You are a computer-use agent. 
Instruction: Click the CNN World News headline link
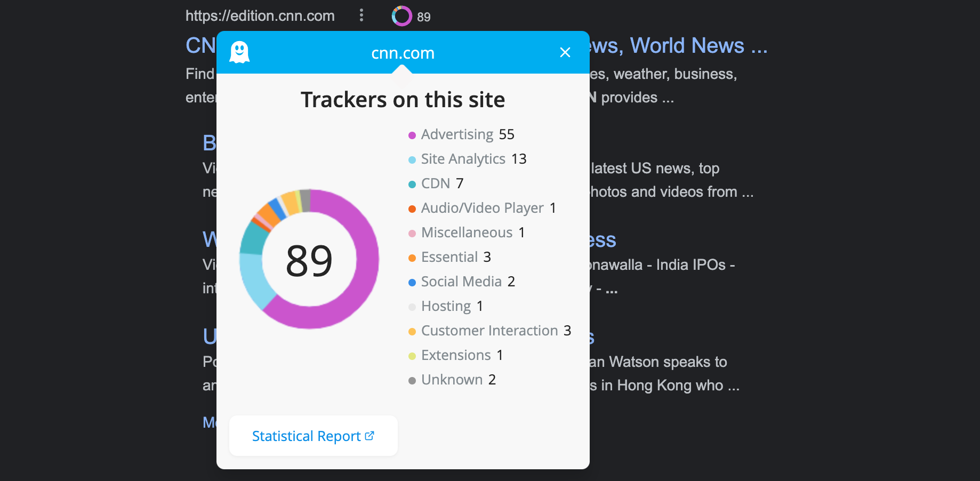[682, 46]
